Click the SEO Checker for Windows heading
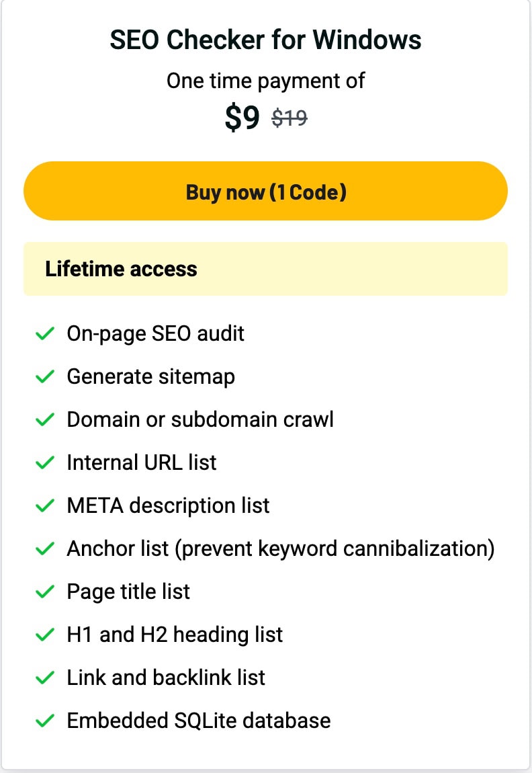Viewport: 532px width, 773px height. click(265, 40)
